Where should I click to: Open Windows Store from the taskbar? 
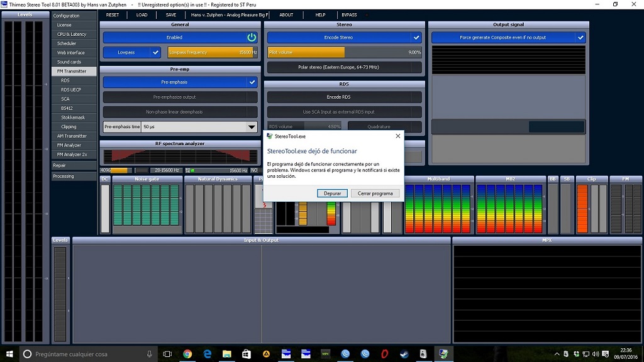(x=247, y=354)
